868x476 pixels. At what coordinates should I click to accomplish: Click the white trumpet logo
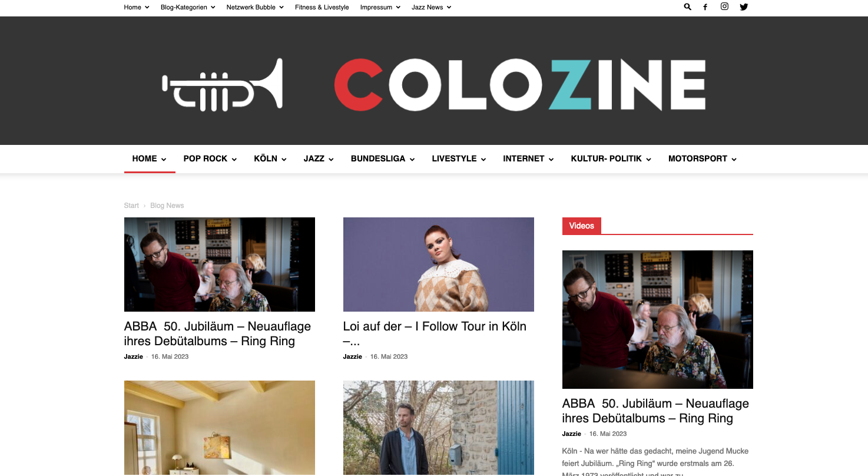[x=223, y=85]
